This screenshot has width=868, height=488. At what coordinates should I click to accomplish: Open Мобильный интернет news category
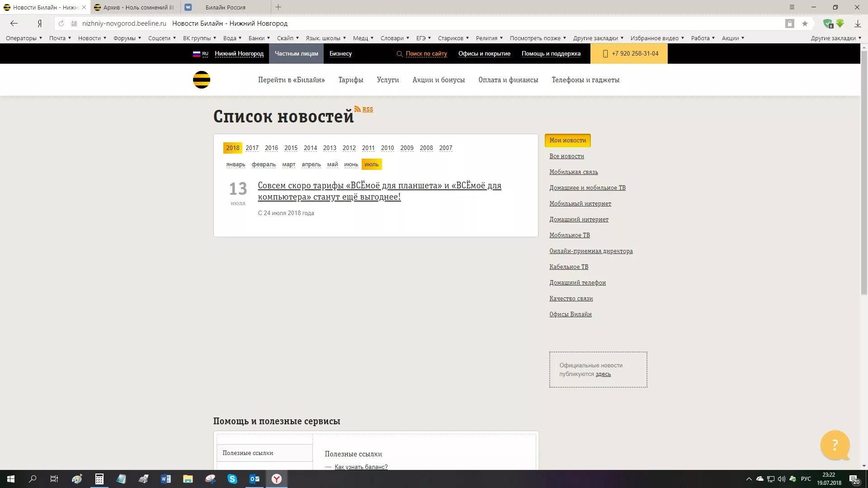pos(580,204)
